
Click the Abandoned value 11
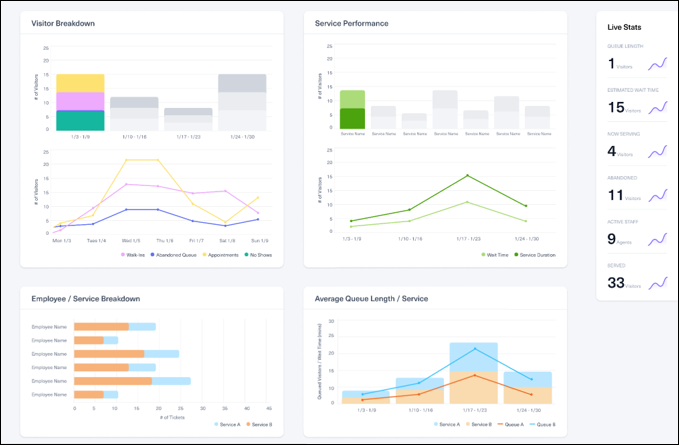pos(615,195)
